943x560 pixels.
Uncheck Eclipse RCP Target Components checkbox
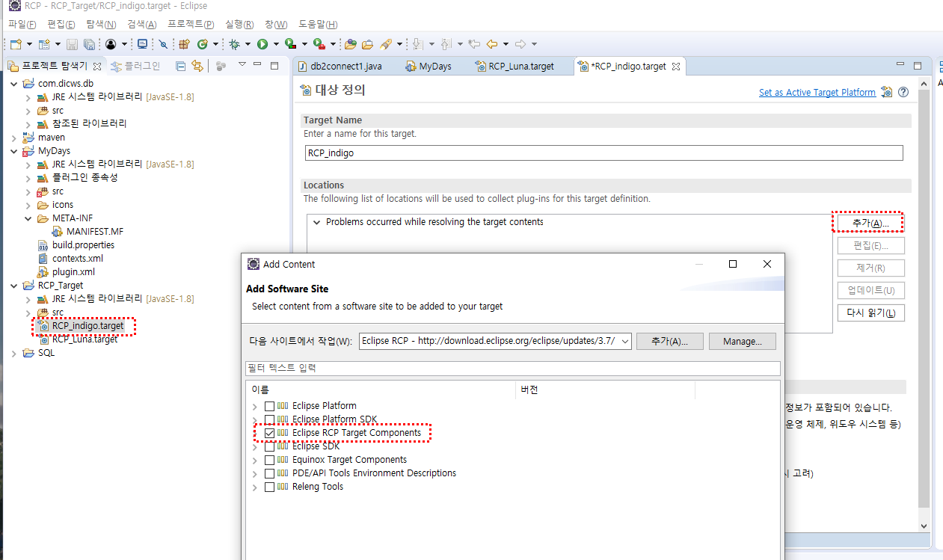[x=269, y=433]
